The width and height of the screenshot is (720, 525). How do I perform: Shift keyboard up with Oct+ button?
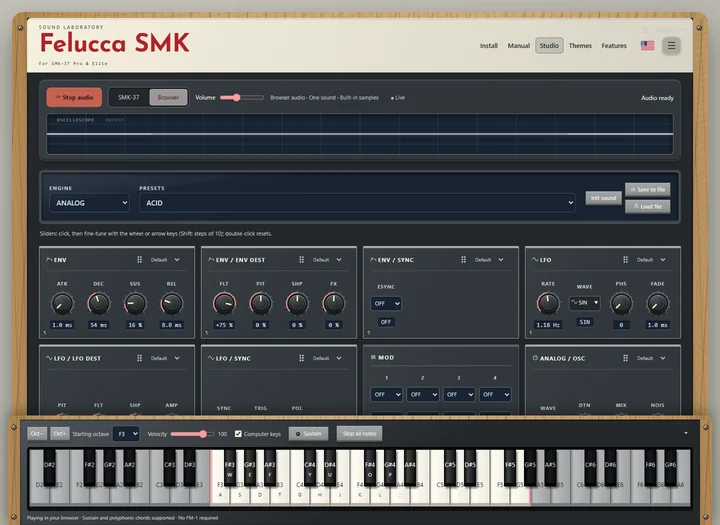click(x=60, y=434)
